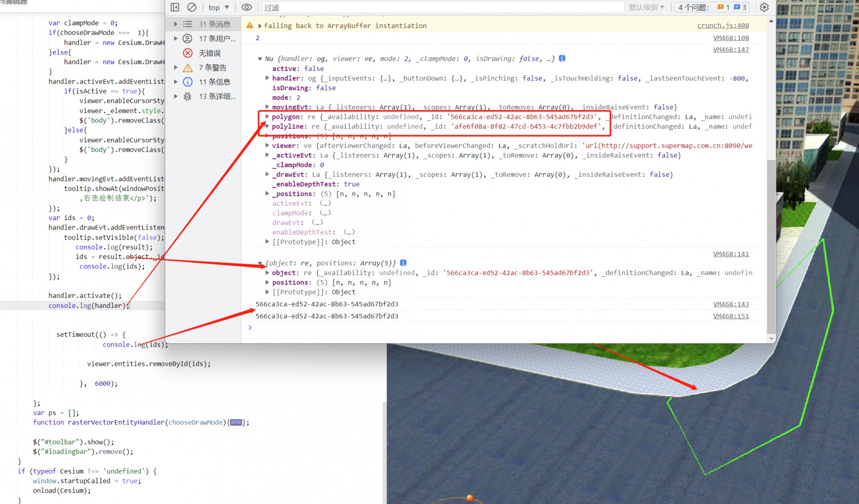
Task: Select the _enableDepthTest: true property
Action: point(316,184)
